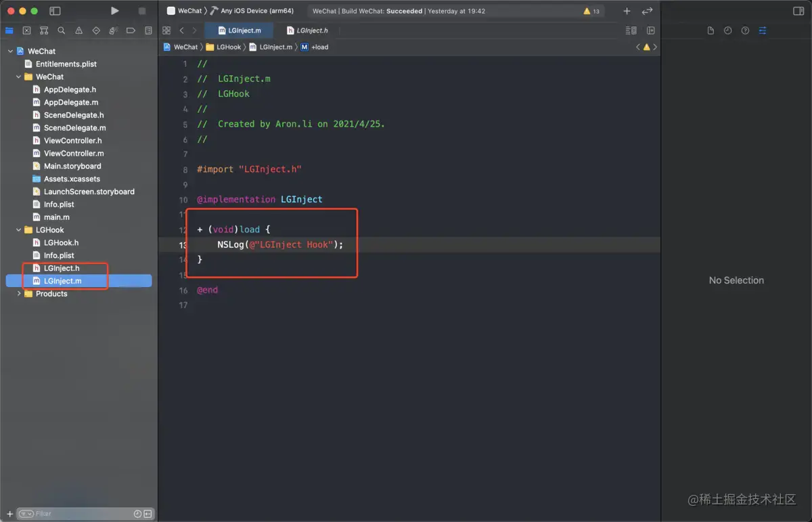Open the Report navigator

[148, 30]
